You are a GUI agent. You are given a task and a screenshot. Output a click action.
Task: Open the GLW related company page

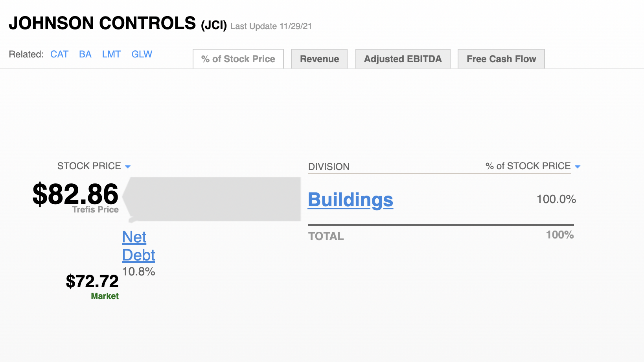click(142, 54)
